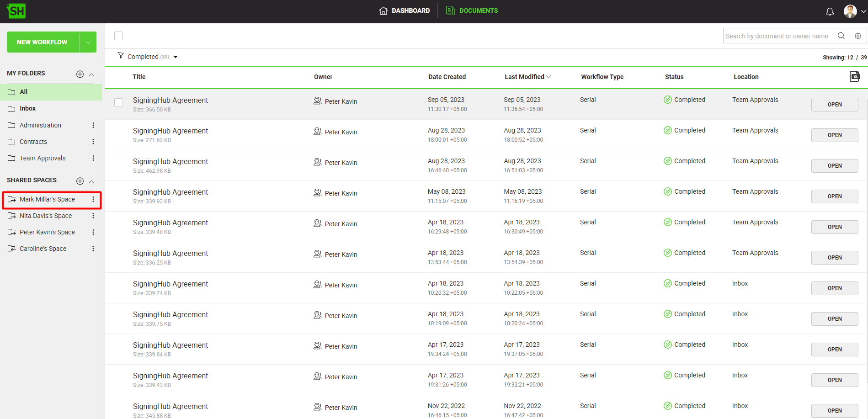Open the user profile menu

click(854, 11)
